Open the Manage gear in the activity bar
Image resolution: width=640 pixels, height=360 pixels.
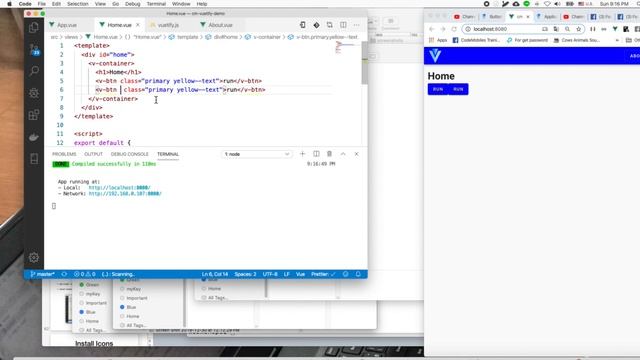point(34,257)
